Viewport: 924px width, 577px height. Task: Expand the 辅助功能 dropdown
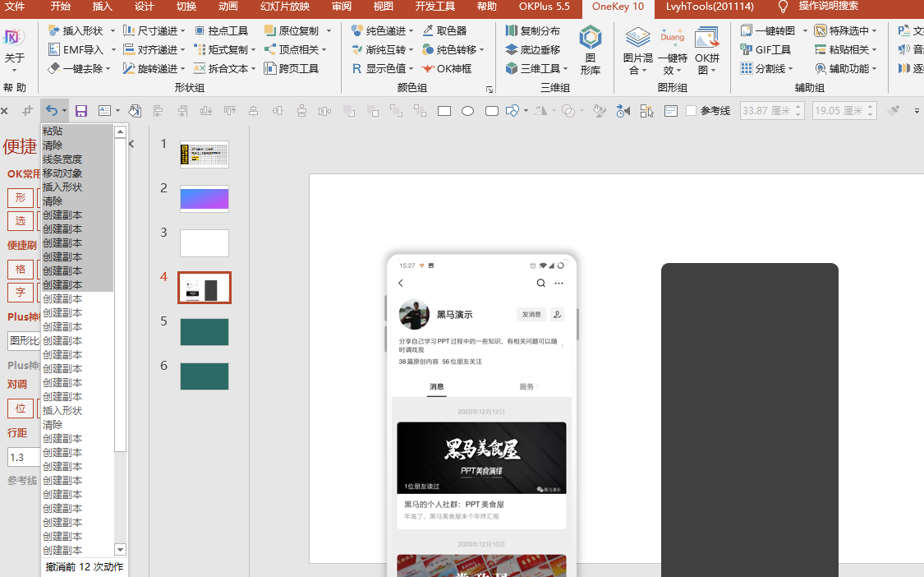tap(874, 68)
